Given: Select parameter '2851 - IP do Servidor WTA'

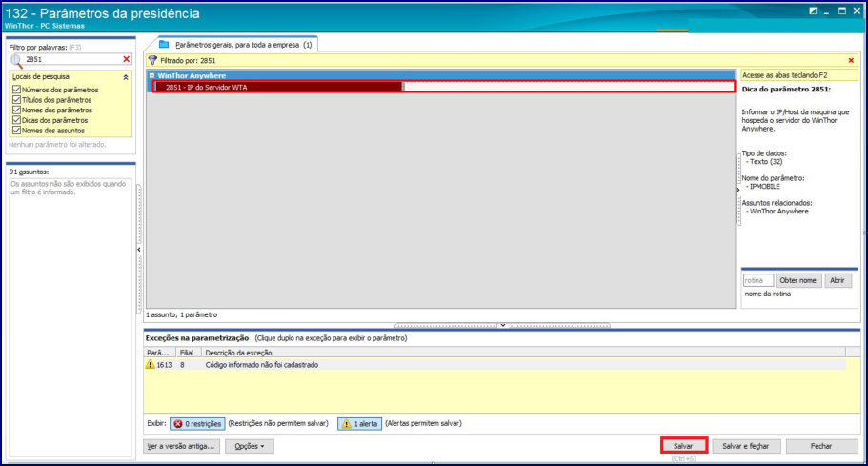Looking at the screenshot, I should point(278,87).
